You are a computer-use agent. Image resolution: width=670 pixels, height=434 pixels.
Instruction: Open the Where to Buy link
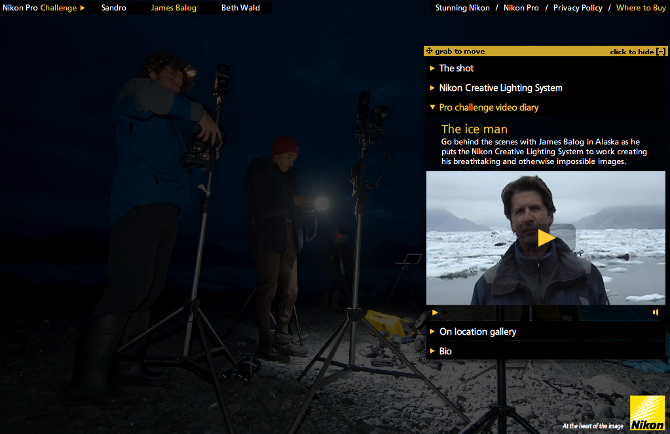[641, 8]
